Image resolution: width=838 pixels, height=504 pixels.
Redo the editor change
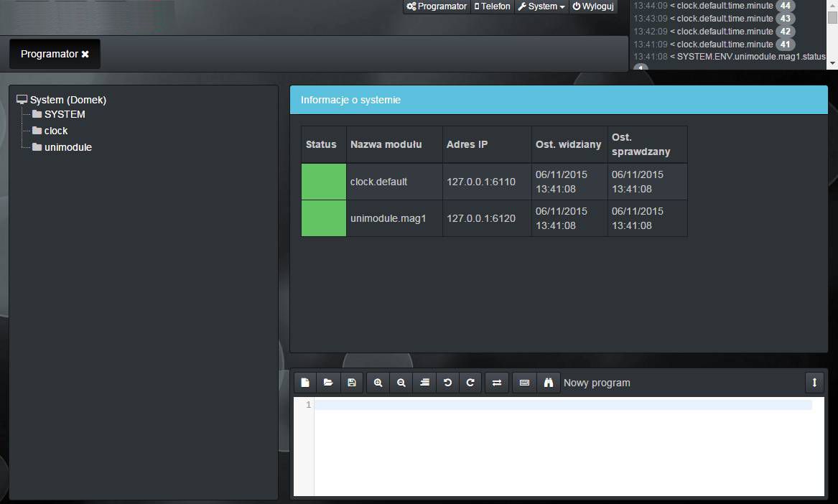[470, 383]
